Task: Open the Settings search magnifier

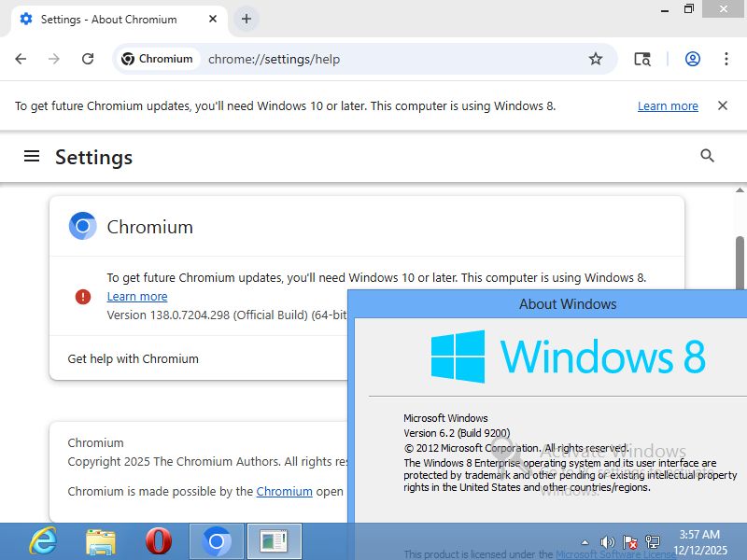Action: (x=707, y=156)
